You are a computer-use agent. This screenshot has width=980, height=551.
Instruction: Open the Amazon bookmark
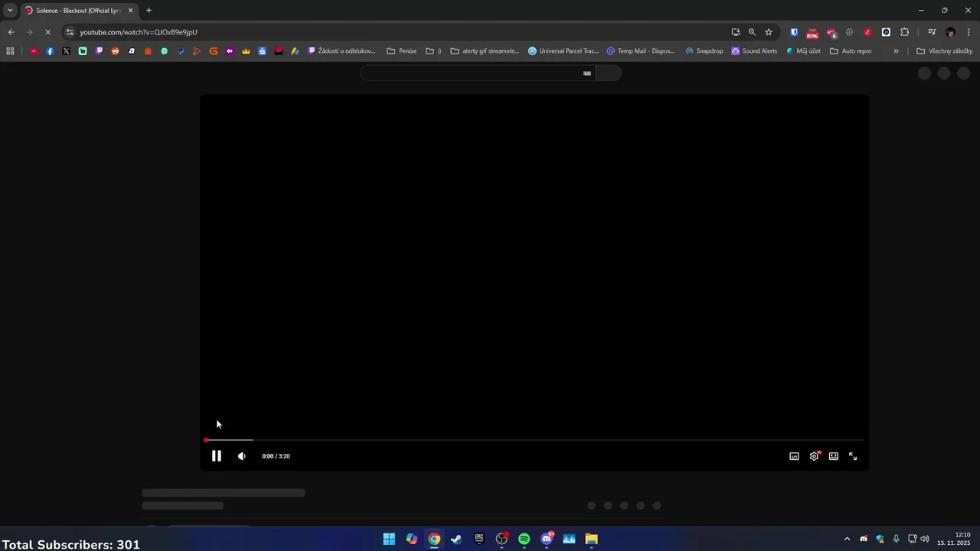point(132,51)
